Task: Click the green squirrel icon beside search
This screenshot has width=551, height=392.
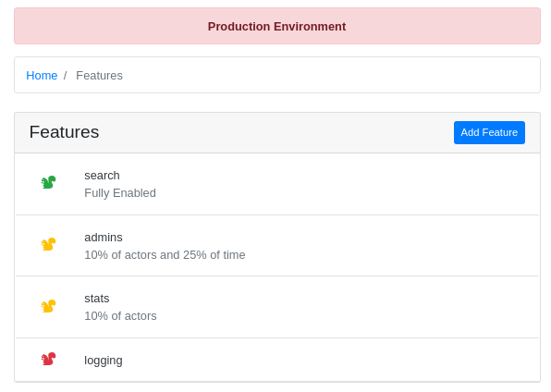Action: (x=48, y=182)
